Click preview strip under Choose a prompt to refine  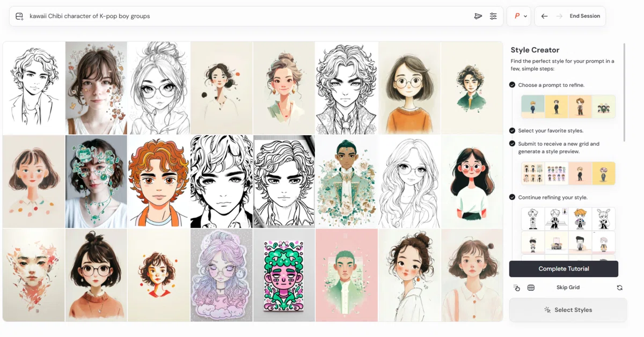tap(568, 107)
